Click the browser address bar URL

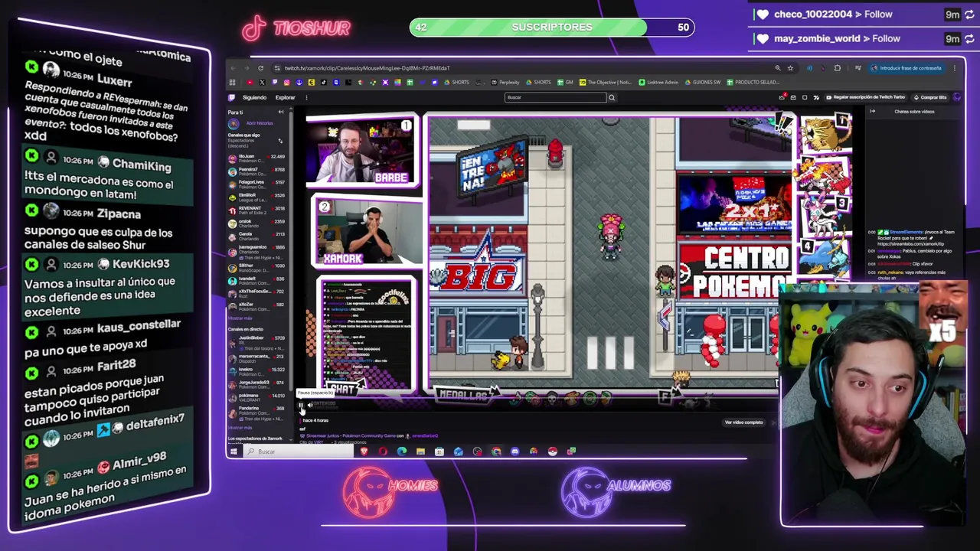(367, 68)
